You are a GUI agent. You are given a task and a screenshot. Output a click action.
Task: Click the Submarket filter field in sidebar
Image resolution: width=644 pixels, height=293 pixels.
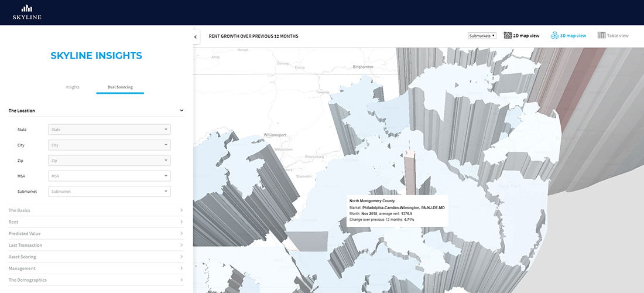pyautogui.click(x=109, y=191)
